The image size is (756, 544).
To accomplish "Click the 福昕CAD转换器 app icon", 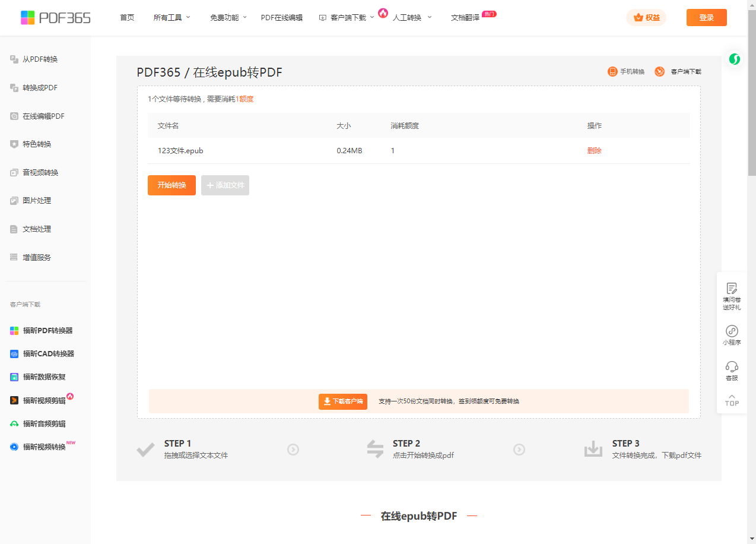I will point(14,354).
